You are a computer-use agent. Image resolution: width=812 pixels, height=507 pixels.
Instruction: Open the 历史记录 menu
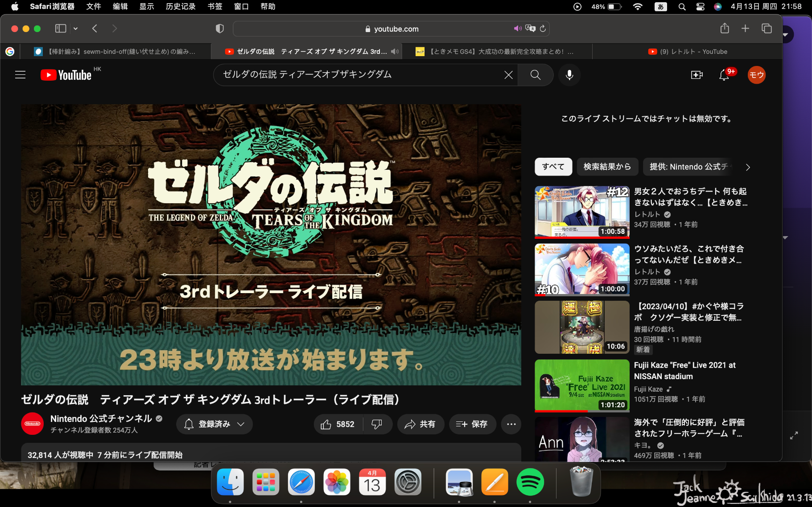tap(181, 7)
